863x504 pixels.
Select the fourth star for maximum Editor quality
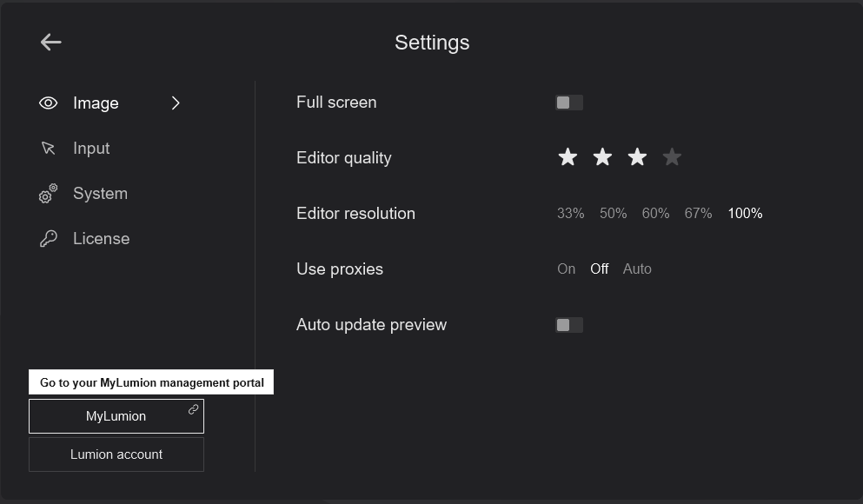(672, 156)
